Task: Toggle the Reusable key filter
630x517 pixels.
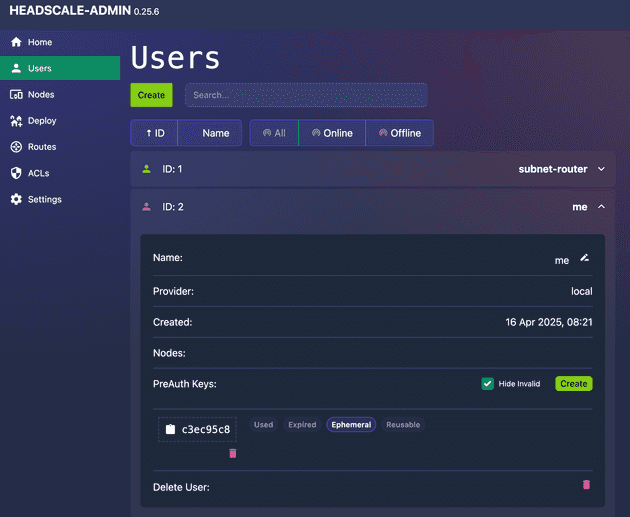Action: [x=403, y=425]
